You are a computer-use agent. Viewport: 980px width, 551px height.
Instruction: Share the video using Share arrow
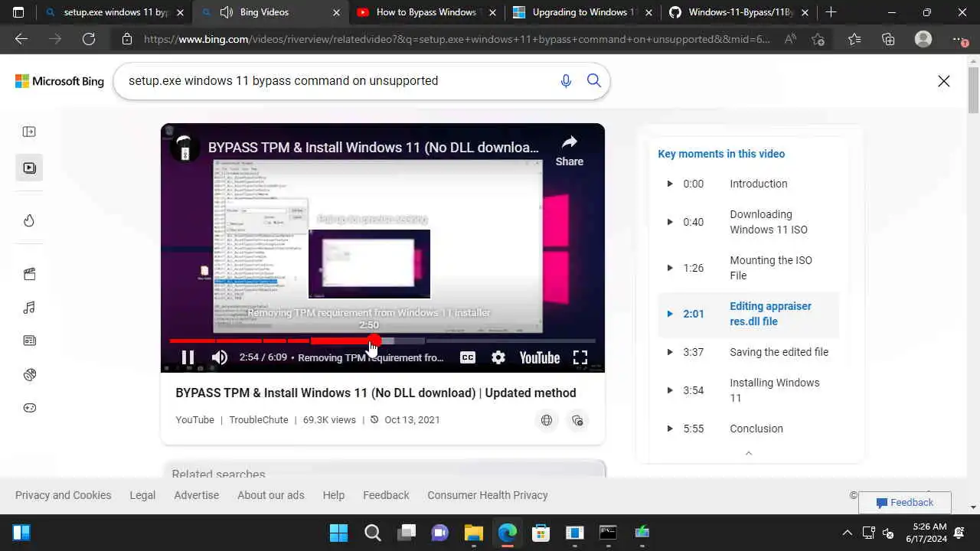tap(570, 151)
